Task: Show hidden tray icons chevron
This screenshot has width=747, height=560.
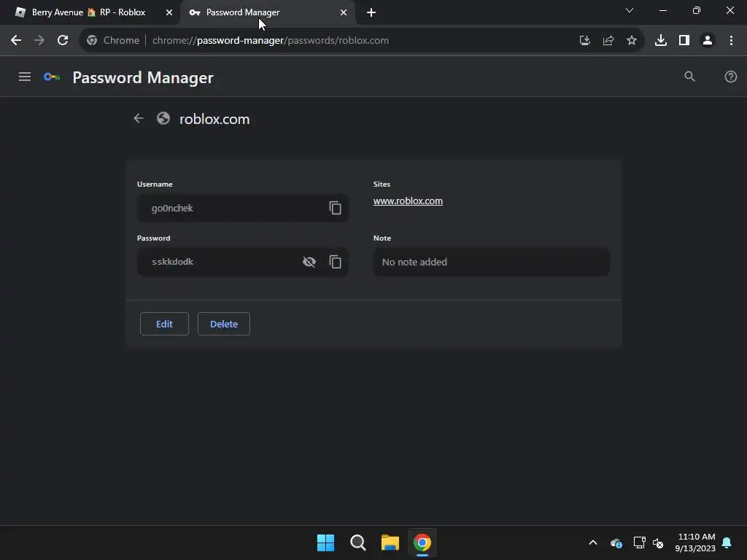Action: [x=593, y=542]
